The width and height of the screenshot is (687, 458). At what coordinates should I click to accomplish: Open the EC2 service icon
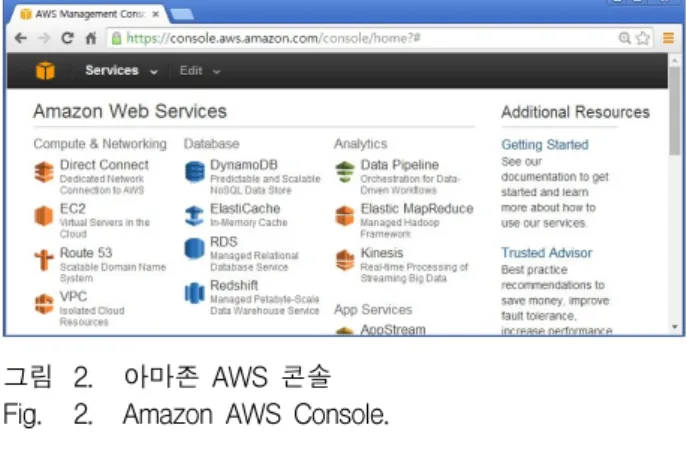click(x=44, y=216)
